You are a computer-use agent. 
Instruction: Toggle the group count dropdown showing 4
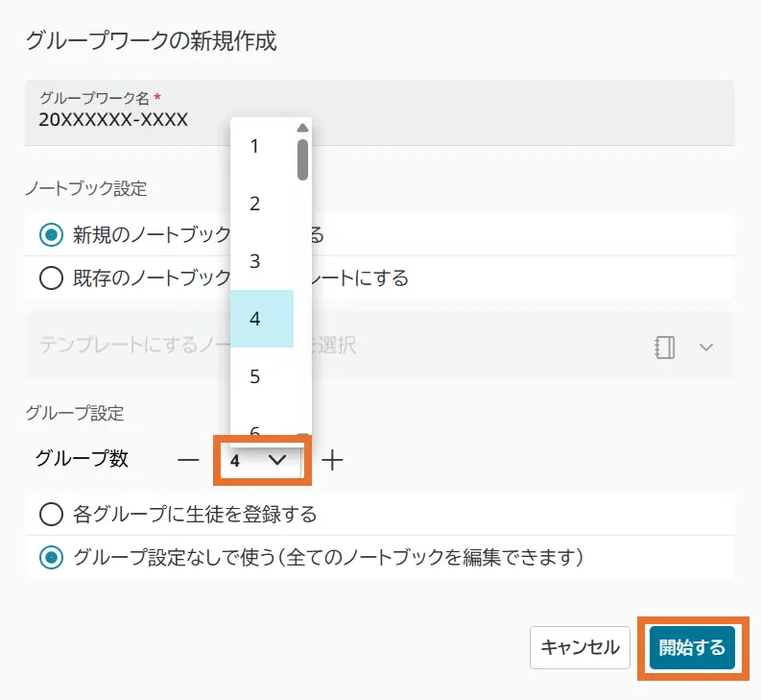pyautogui.click(x=262, y=460)
